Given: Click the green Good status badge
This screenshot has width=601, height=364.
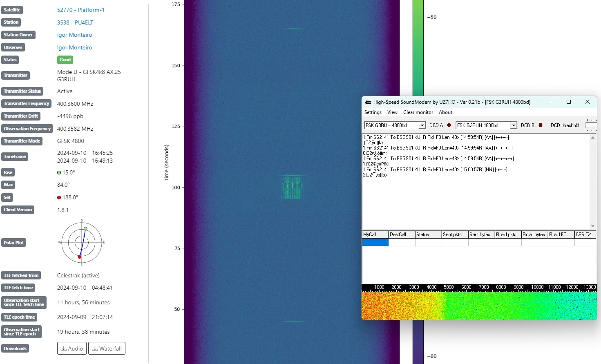Looking at the screenshot, I should pos(65,60).
